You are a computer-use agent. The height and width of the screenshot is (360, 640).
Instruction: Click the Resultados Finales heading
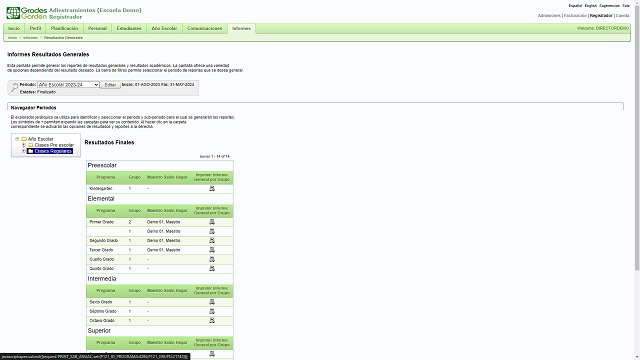[x=109, y=142]
